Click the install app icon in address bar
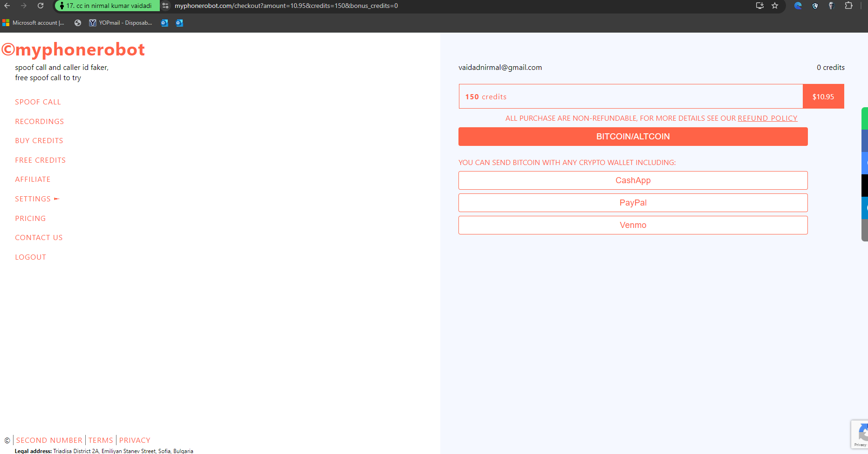Image resolution: width=868 pixels, height=454 pixels. pos(759,6)
